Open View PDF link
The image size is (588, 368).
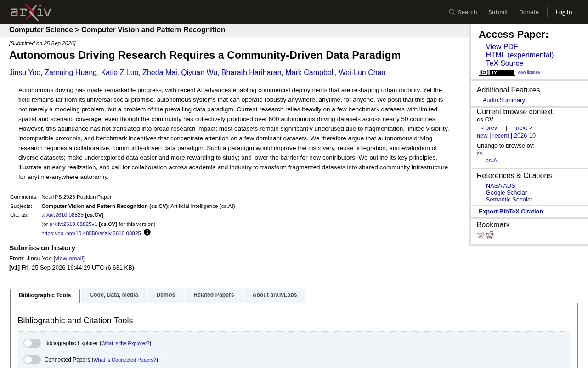(502, 47)
